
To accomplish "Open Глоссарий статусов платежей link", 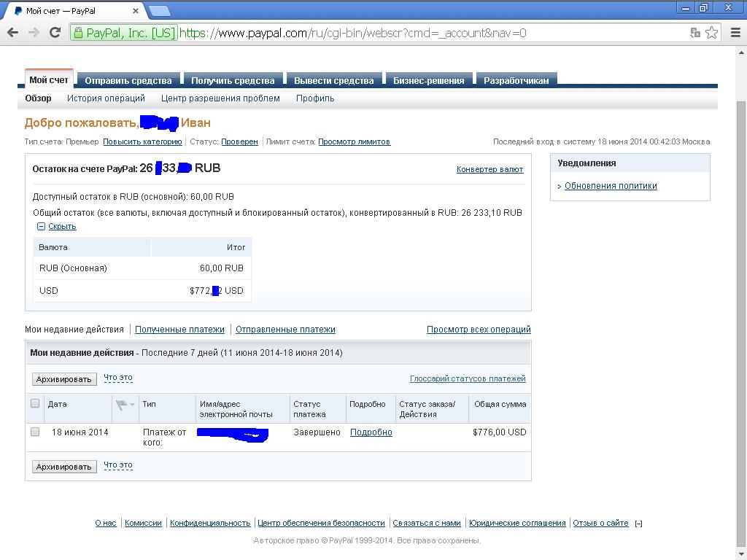I will [x=468, y=378].
